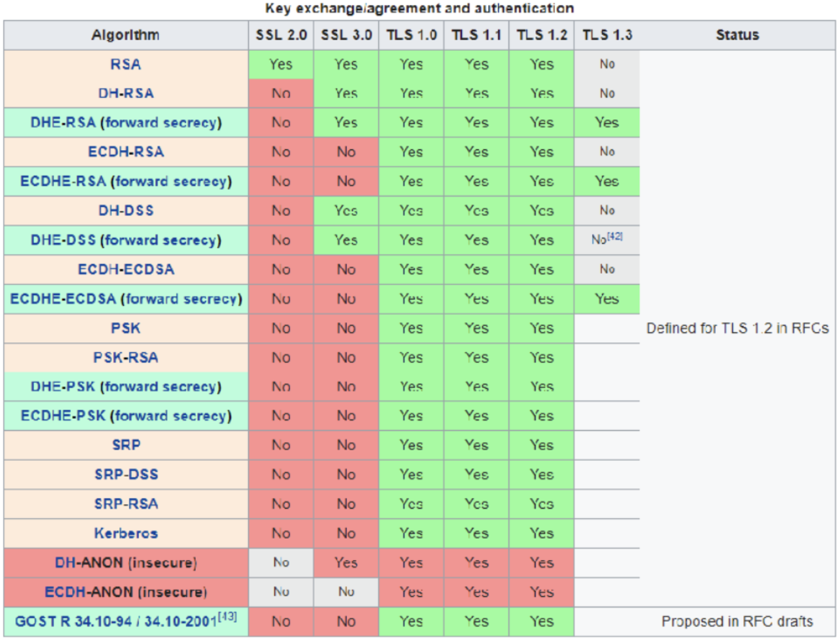Click the 'Proposed in RFC drafts' status text
Image resolution: width=840 pixels, height=643 pixels.
738,622
